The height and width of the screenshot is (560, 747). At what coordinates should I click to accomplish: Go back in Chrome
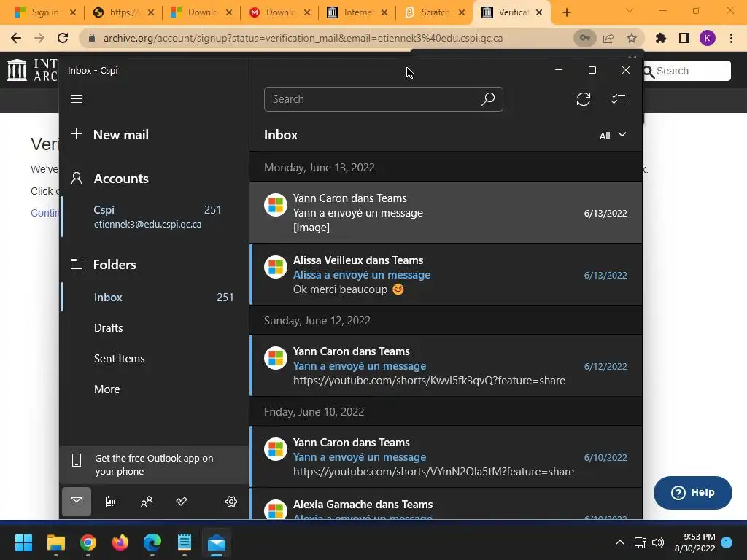click(16, 38)
